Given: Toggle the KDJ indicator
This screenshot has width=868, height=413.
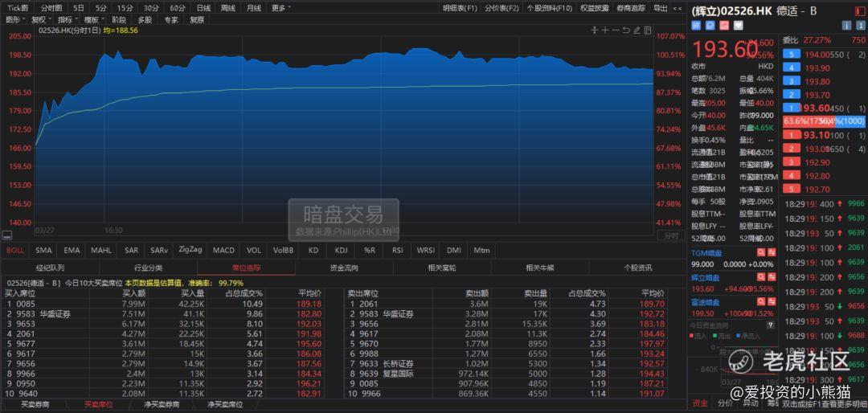Looking at the screenshot, I should click(x=341, y=250).
